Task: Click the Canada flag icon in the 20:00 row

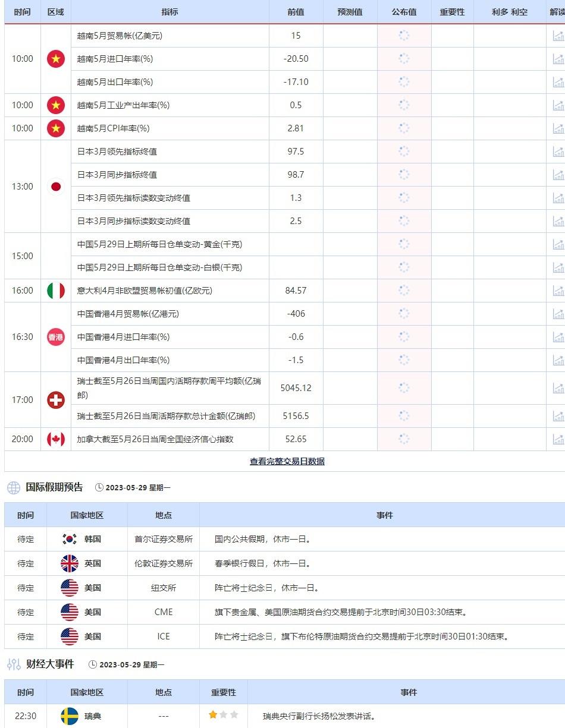Action: click(x=55, y=439)
